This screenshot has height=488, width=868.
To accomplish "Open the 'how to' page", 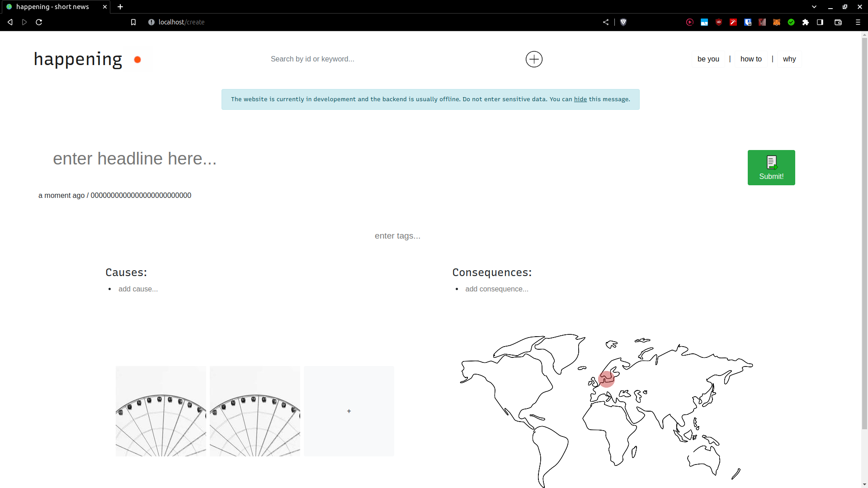I will (x=751, y=59).
